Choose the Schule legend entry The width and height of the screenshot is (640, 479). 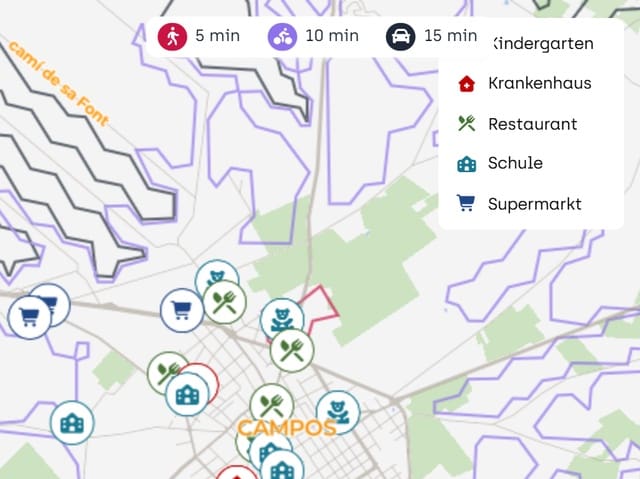[500, 163]
